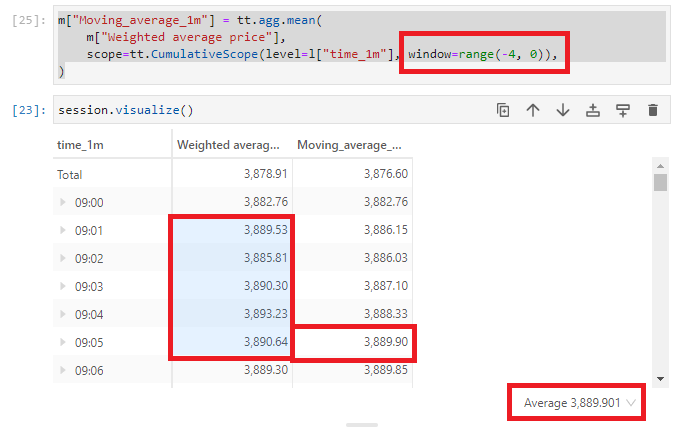Viewport: 675px width, 433px height.
Task: Expand the 09:05 row
Action: pos(63,342)
